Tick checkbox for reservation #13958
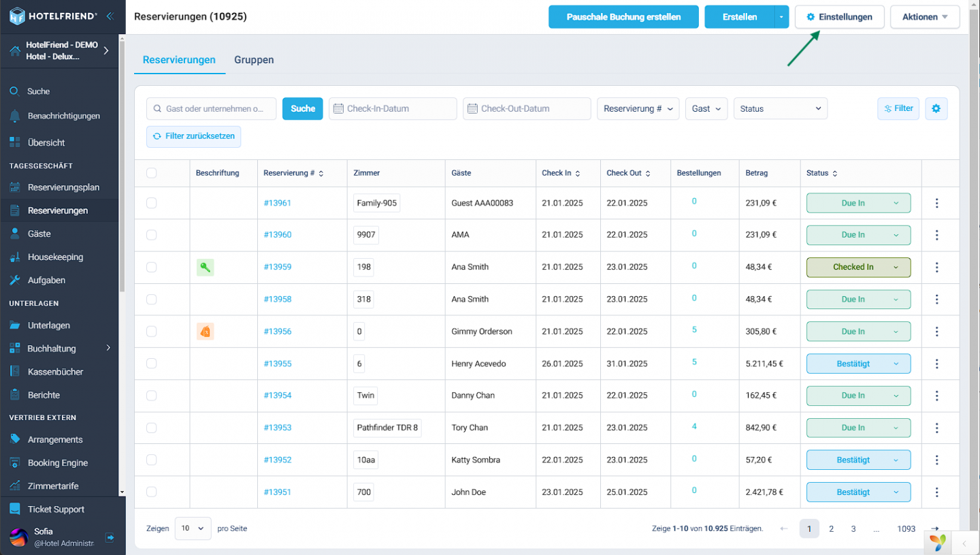Viewport: 980px width, 555px height. [151, 299]
